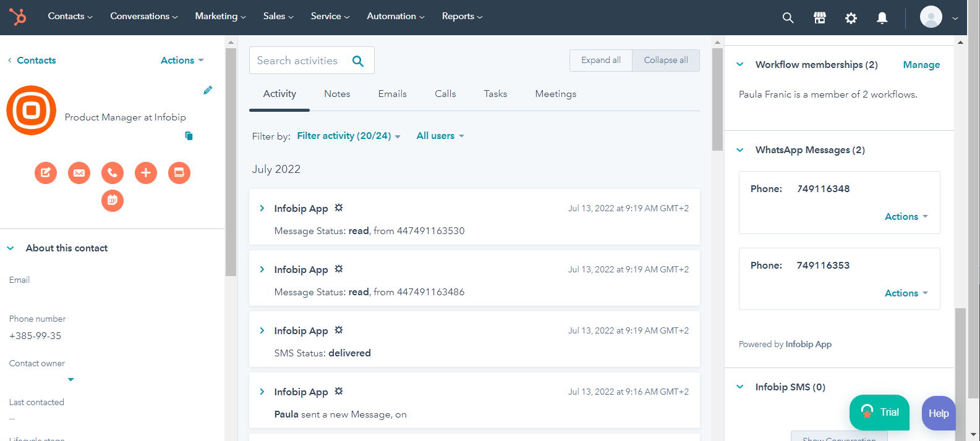Collapse the About this contact section
The height and width of the screenshot is (441, 980).
(x=11, y=248)
